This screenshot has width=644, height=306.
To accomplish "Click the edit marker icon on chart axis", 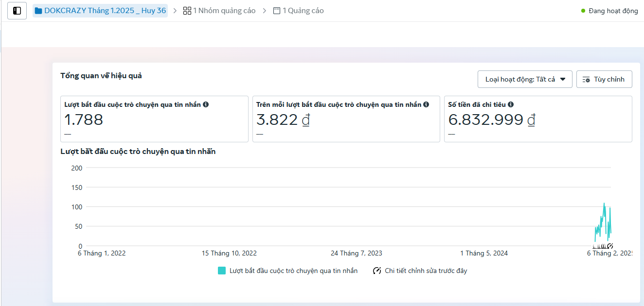I will pyautogui.click(x=610, y=245).
